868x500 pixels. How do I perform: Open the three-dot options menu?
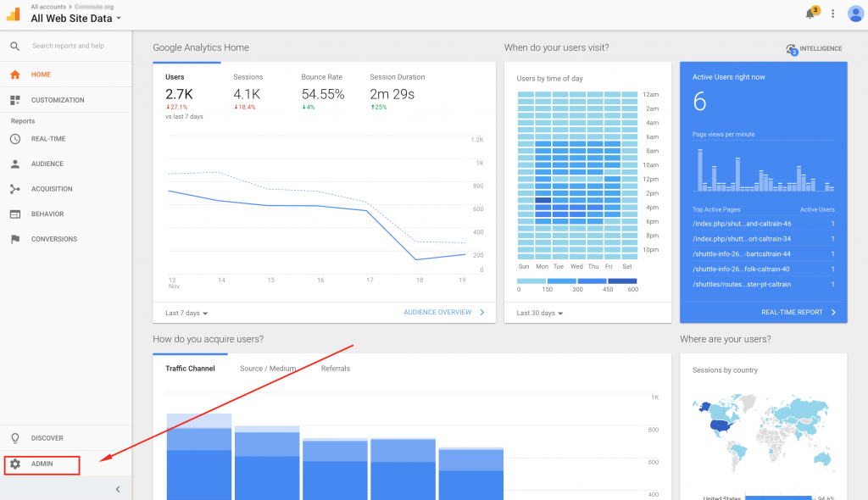click(832, 14)
